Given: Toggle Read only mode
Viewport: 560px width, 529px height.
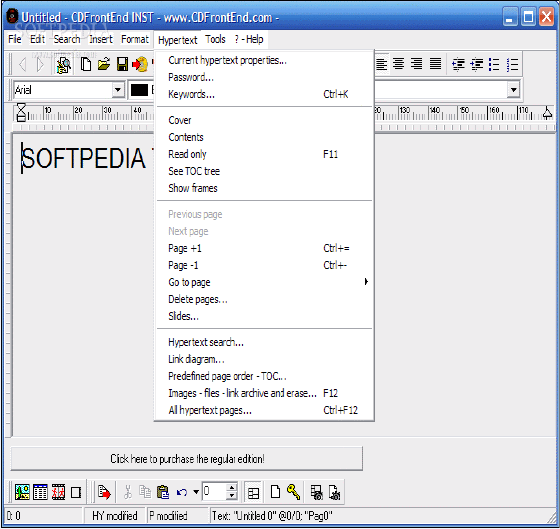Looking at the screenshot, I should [x=265, y=154].
